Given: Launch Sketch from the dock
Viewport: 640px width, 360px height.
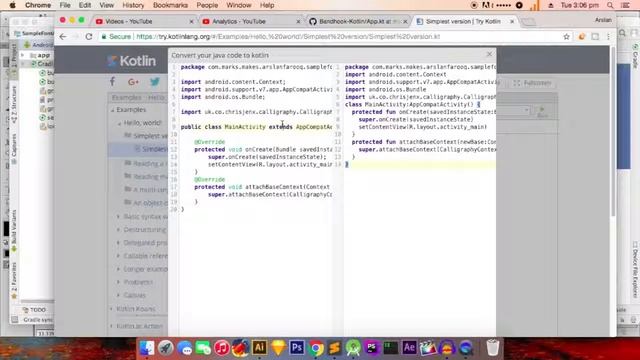Looking at the screenshot, I should (x=278, y=348).
